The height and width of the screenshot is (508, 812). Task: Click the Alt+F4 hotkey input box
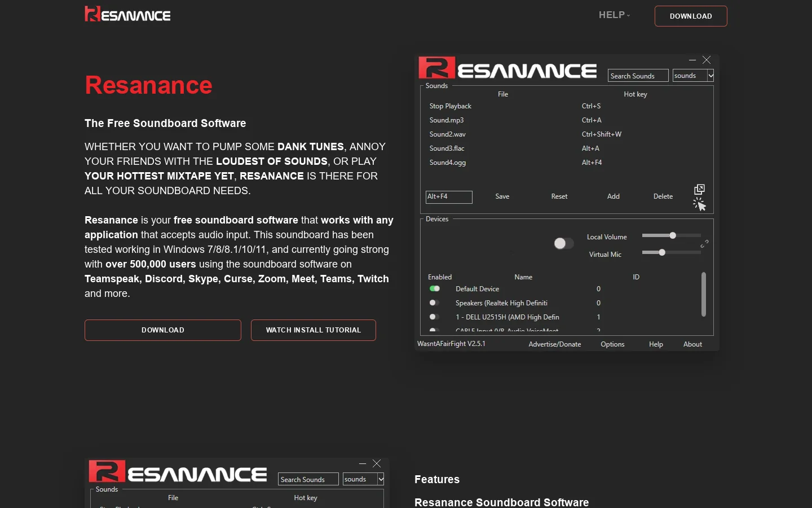click(449, 196)
